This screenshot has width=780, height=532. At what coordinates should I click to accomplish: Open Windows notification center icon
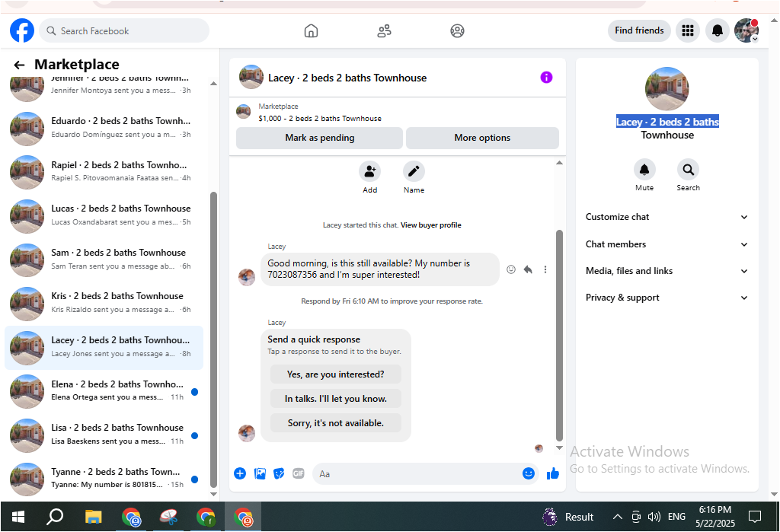pyautogui.click(x=755, y=517)
